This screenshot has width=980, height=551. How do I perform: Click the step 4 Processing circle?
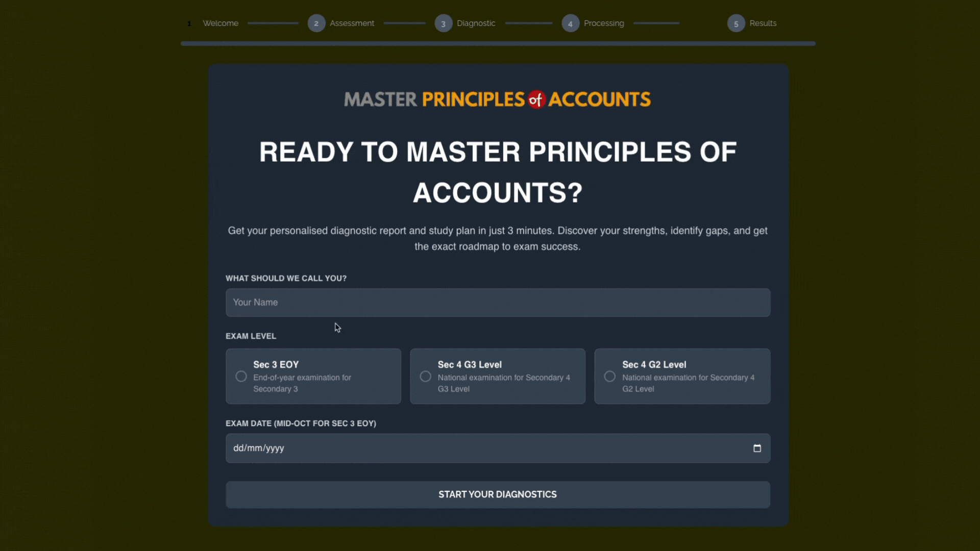coord(571,23)
